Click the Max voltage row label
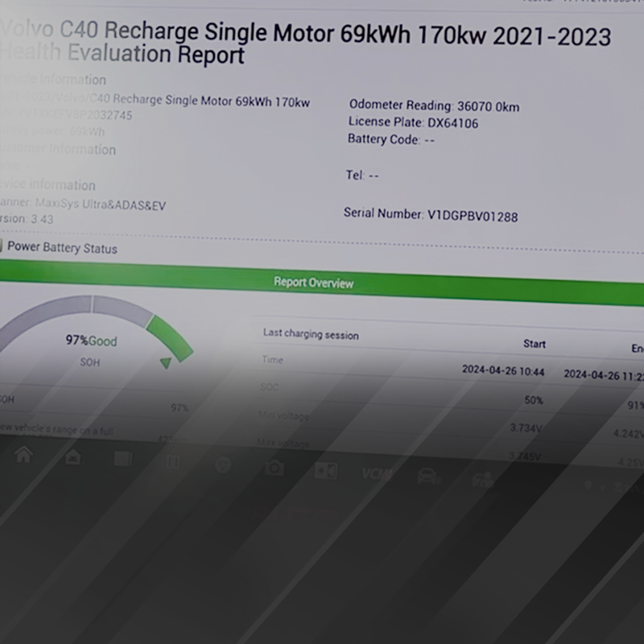The width and height of the screenshot is (644, 644). tap(283, 443)
